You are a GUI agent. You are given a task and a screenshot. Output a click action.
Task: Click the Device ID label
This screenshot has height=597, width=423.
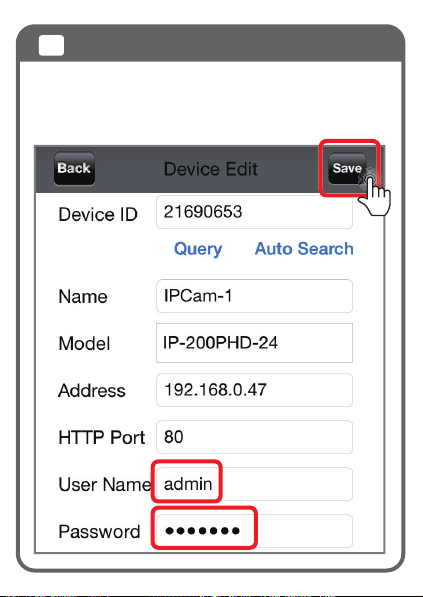point(98,215)
